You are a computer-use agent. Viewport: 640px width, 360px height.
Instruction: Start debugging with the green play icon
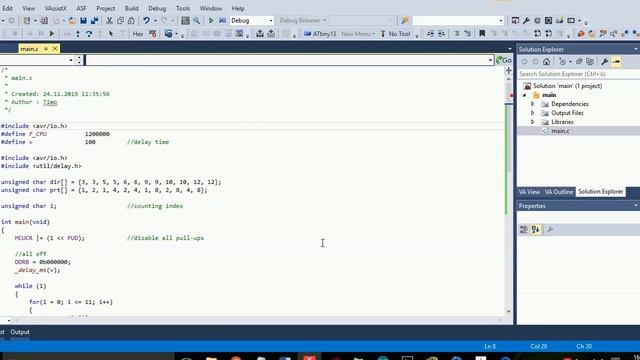coord(211,20)
